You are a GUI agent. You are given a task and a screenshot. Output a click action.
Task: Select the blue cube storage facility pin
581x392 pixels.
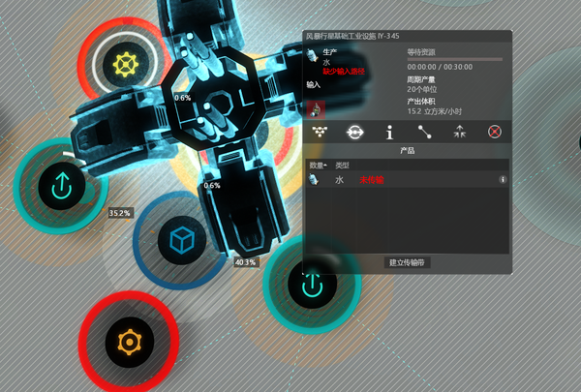coord(177,239)
